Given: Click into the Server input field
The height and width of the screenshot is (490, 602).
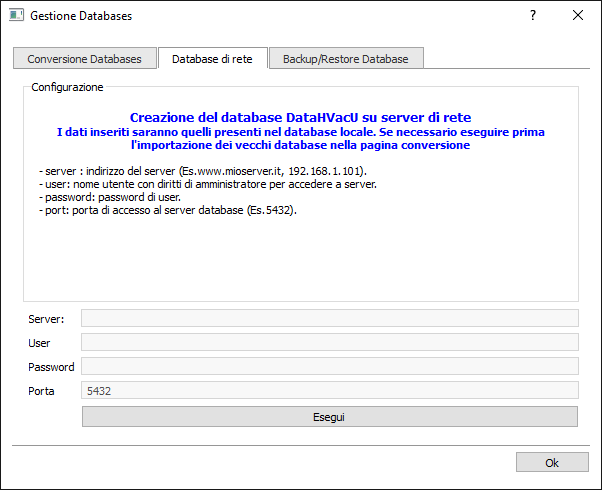Looking at the screenshot, I should [329, 318].
